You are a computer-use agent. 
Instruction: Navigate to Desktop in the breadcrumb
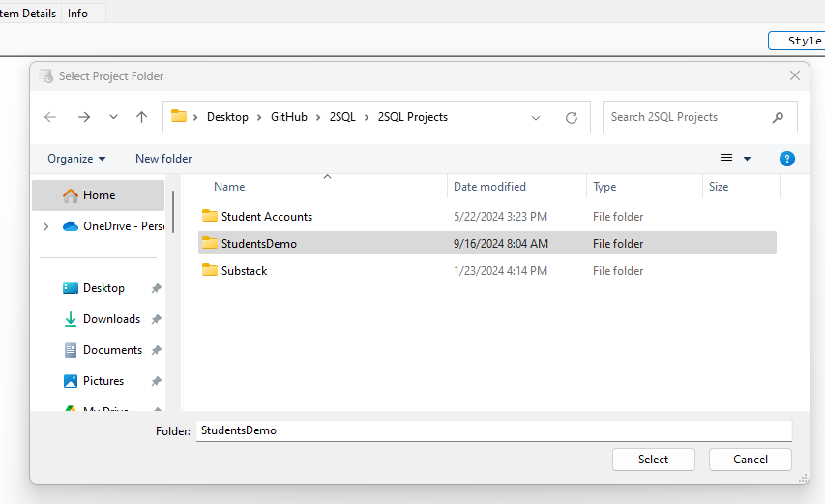pyautogui.click(x=227, y=117)
